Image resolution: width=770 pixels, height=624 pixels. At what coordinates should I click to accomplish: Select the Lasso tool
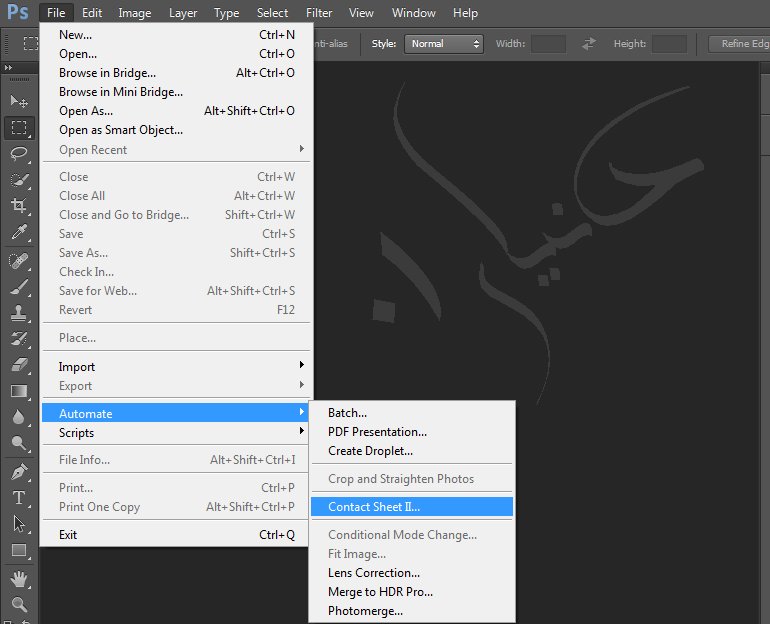coord(19,154)
